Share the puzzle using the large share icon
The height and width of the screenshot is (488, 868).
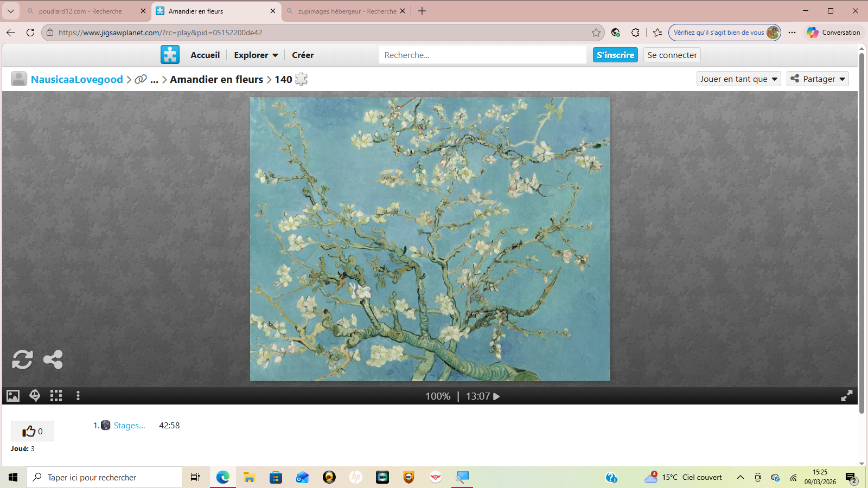coord(53,359)
